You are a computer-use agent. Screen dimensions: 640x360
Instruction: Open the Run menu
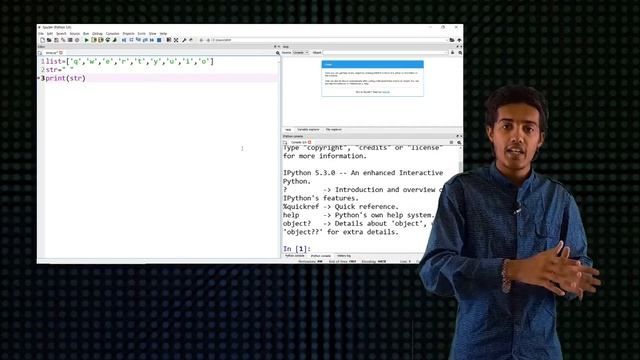tap(86, 33)
